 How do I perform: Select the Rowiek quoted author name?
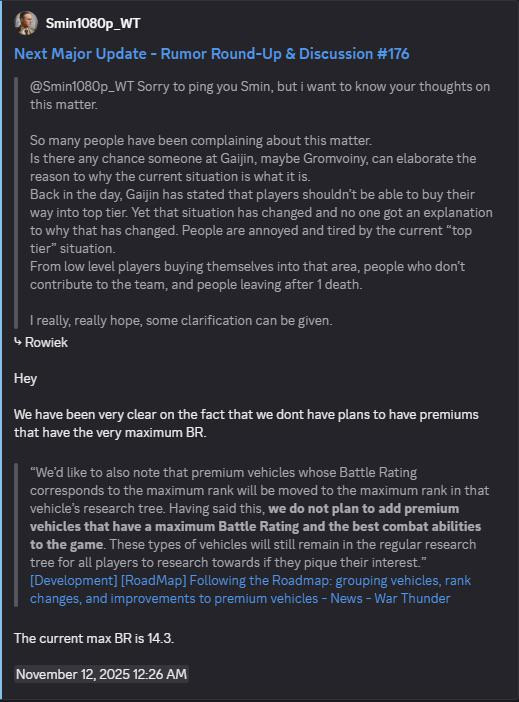click(x=47, y=342)
